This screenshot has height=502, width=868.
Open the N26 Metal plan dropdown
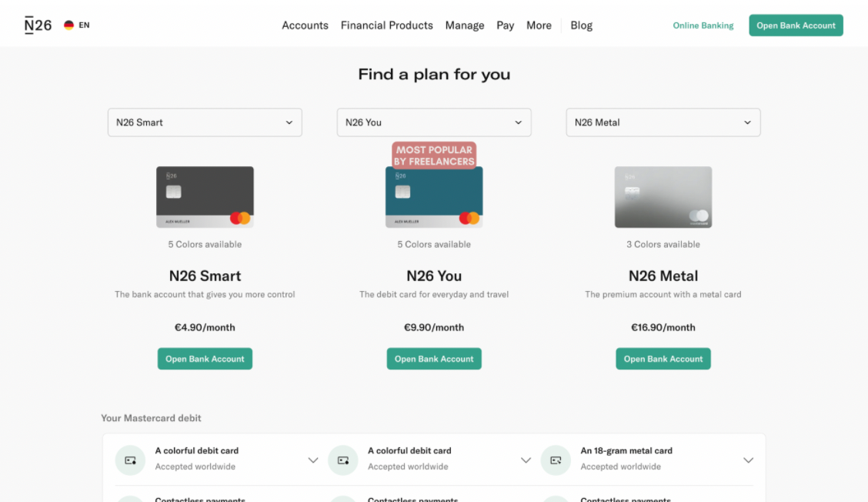(x=663, y=122)
